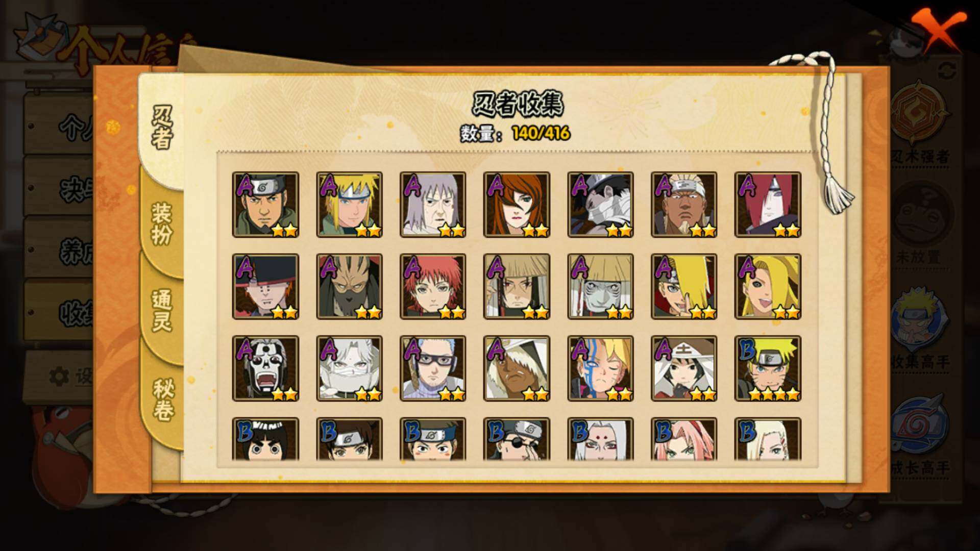Choose Deidara winking blond portrait
The image size is (980, 551).
(x=684, y=286)
